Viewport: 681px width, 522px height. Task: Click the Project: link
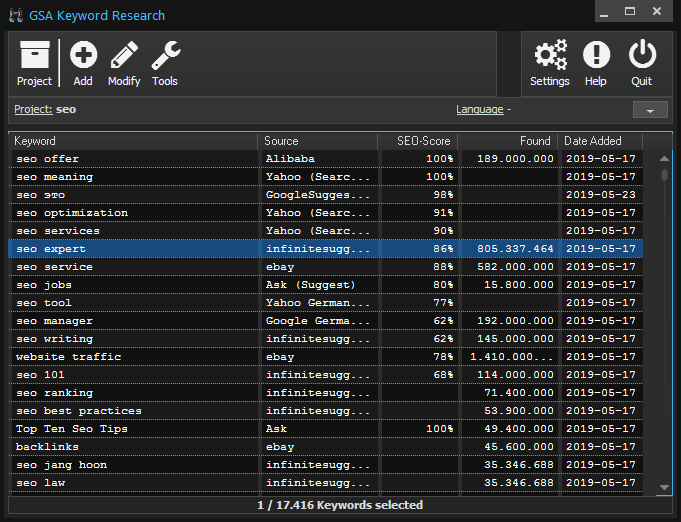[33, 109]
